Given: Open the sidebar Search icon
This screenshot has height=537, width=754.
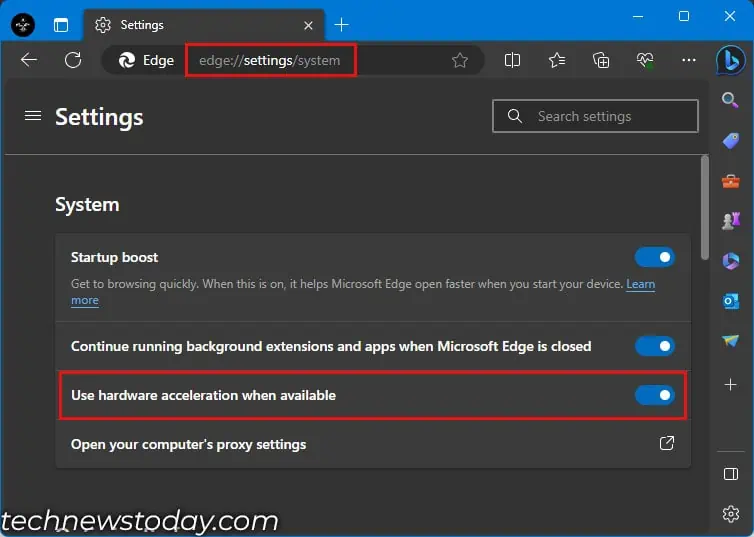Looking at the screenshot, I should pyautogui.click(x=730, y=100).
